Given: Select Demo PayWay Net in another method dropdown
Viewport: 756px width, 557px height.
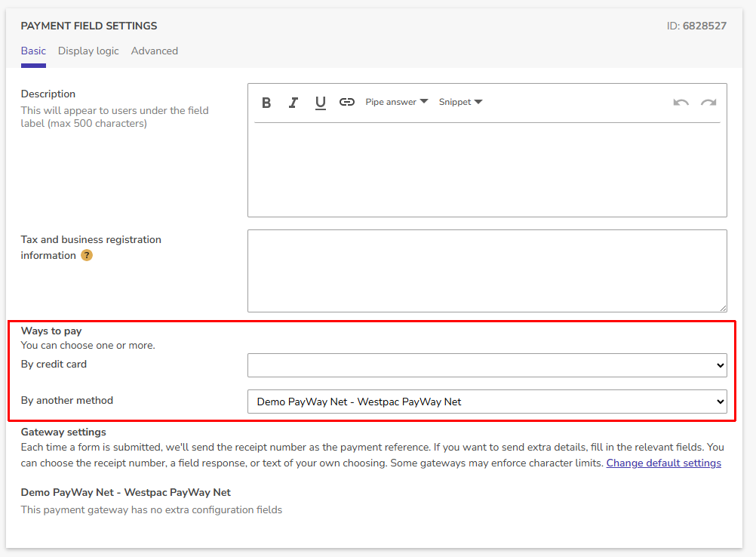Looking at the screenshot, I should [487, 402].
